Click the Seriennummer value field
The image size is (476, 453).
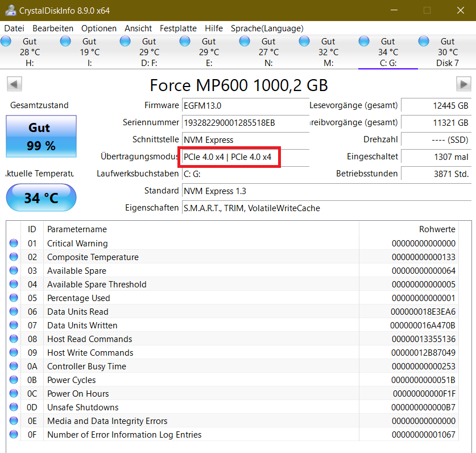[246, 123]
